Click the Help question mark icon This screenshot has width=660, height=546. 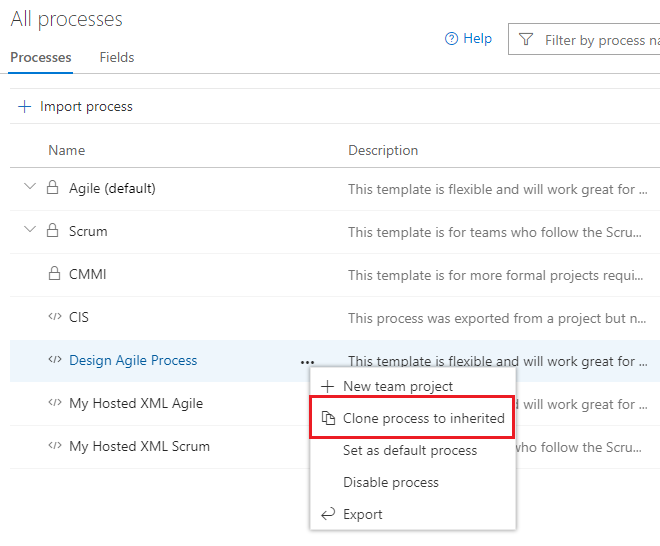click(451, 39)
